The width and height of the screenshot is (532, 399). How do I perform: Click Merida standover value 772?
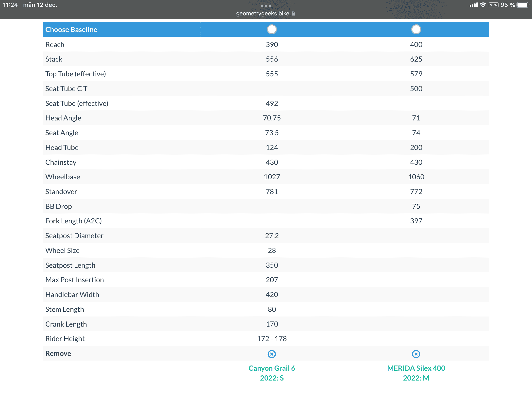pyautogui.click(x=416, y=192)
